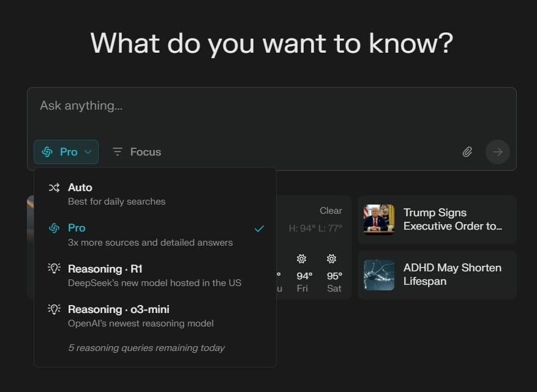This screenshot has height=392, width=537.
Task: Click the lightbulb icon beside Reasoning o3-mini
Action: 54,309
